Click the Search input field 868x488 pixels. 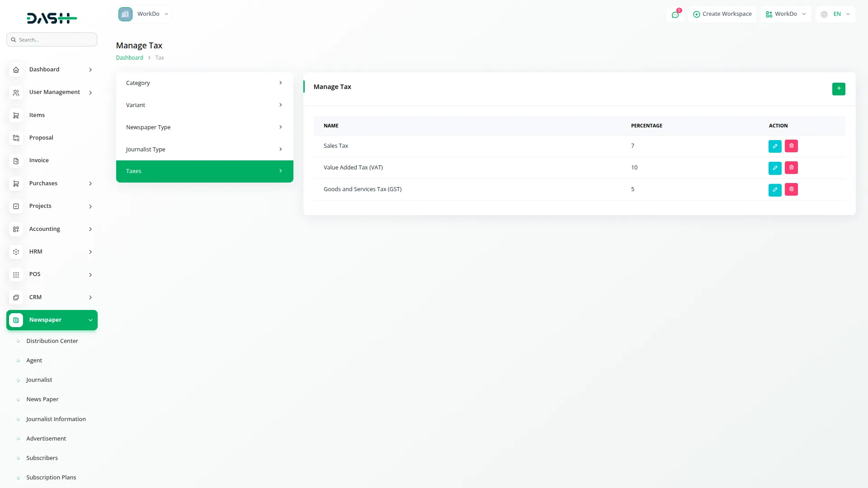[x=52, y=39]
